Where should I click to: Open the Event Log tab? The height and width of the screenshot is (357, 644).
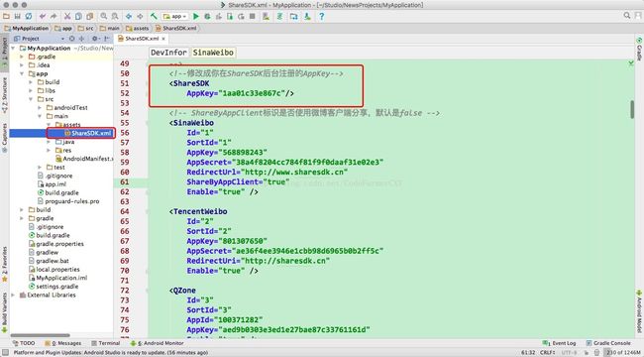[559, 343]
